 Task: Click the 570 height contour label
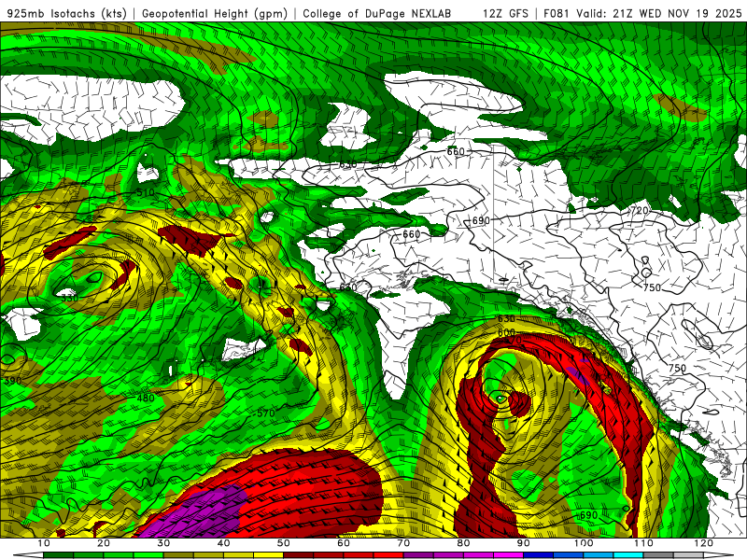click(x=266, y=413)
